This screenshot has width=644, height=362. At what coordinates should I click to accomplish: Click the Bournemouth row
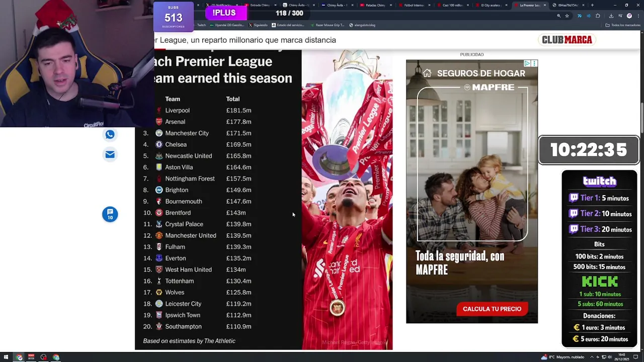[x=197, y=201]
